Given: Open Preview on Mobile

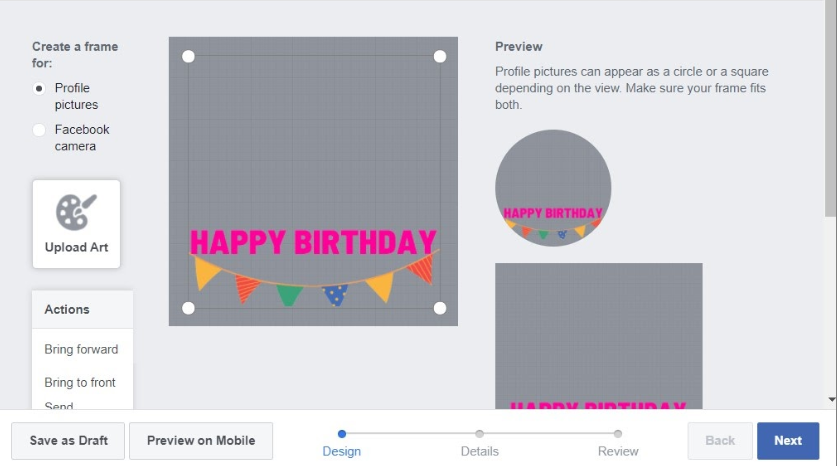Looking at the screenshot, I should point(201,440).
